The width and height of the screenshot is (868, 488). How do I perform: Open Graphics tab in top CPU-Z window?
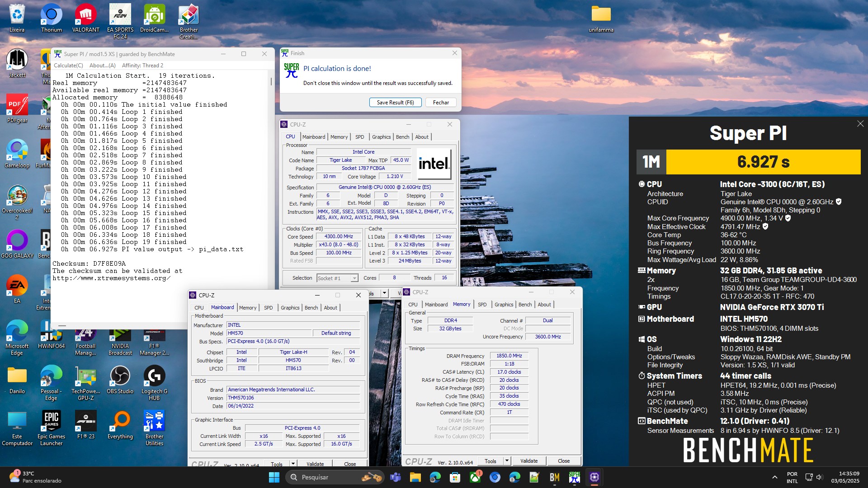tap(381, 137)
